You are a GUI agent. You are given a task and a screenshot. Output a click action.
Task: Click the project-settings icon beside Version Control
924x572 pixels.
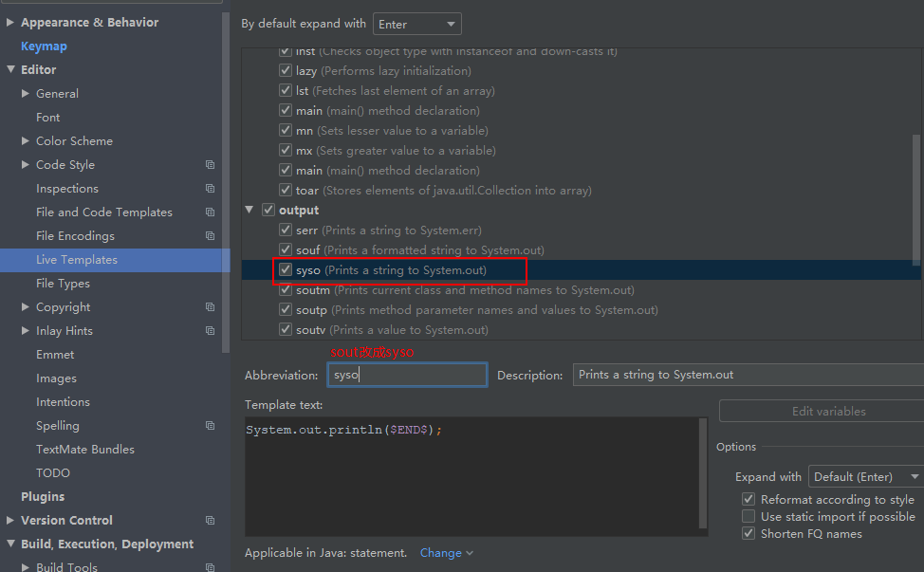coord(210,520)
